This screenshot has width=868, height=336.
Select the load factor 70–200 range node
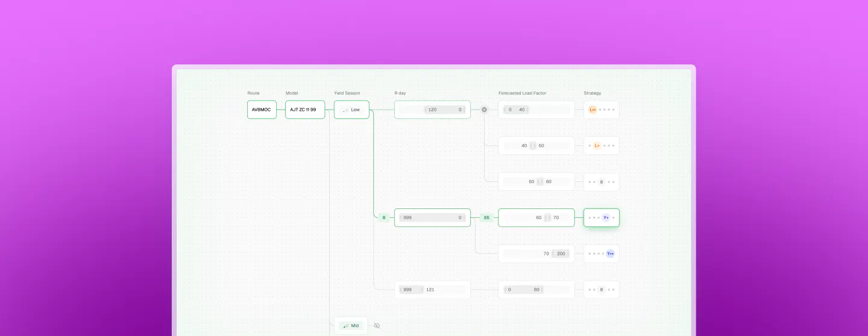(x=536, y=254)
